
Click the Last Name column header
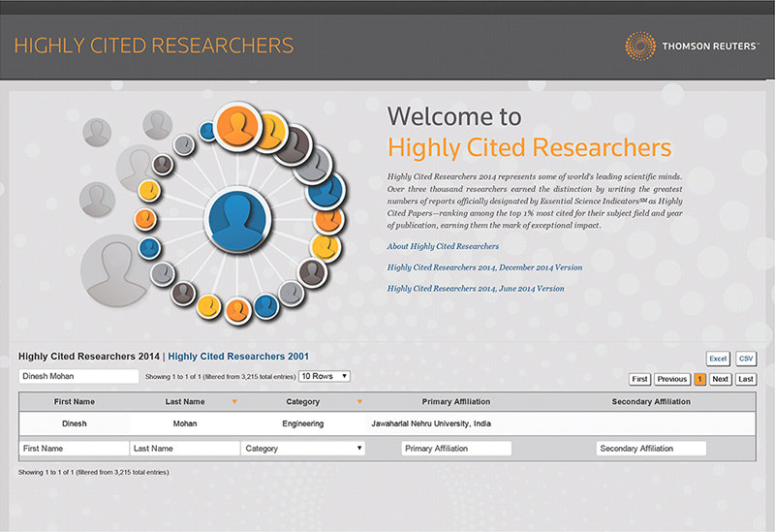pyautogui.click(x=185, y=402)
